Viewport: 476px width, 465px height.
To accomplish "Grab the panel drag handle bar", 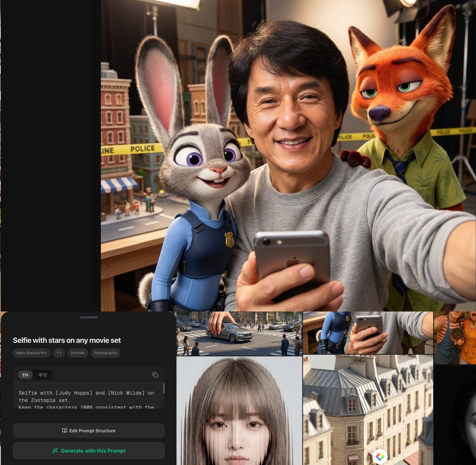I will pyautogui.click(x=88, y=317).
